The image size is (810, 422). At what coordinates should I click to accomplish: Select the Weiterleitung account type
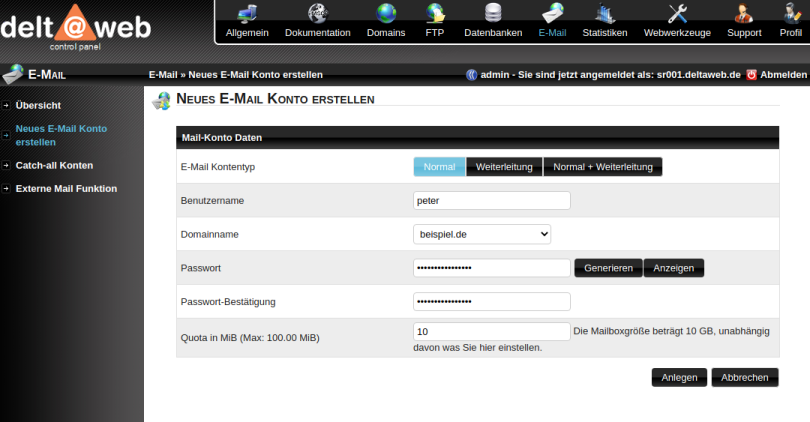(504, 167)
